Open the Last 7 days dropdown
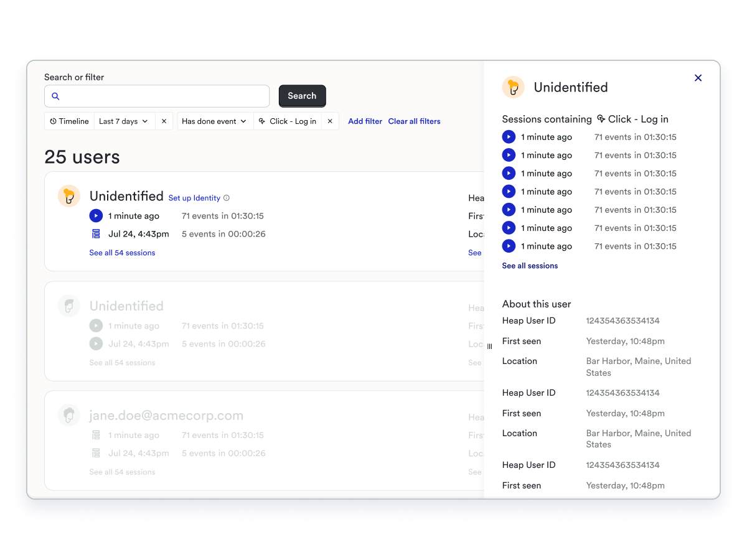The height and width of the screenshot is (560, 747). coord(123,121)
